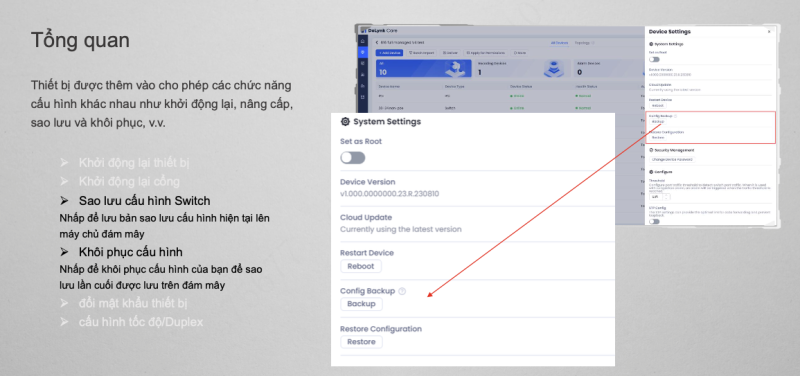Enable the STP Config toggle

[654, 221]
